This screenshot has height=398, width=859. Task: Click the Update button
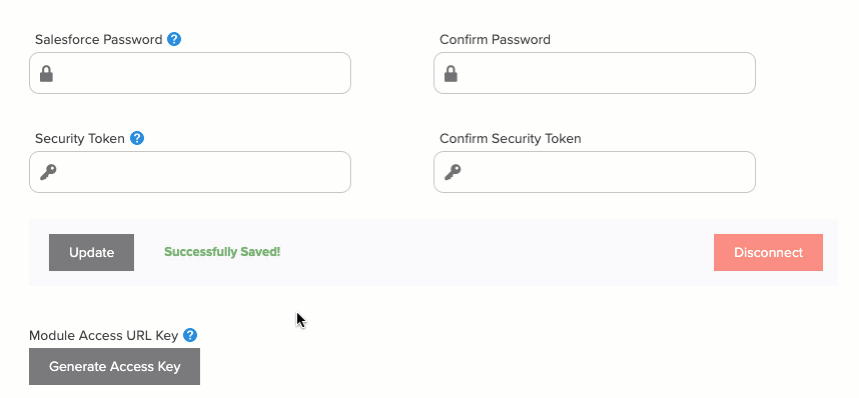(x=91, y=252)
